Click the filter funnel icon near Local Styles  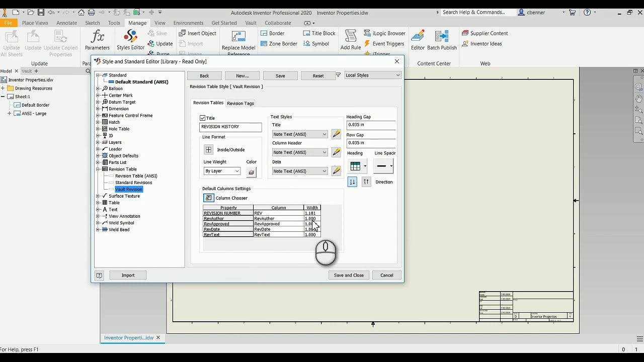tap(338, 75)
